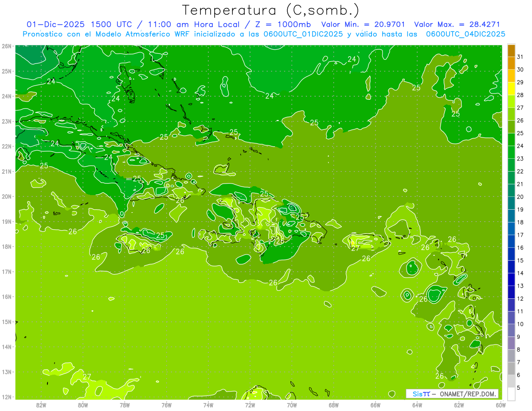
Task: Click the Valor Max. = 28.4271 text
Action: click(457, 24)
